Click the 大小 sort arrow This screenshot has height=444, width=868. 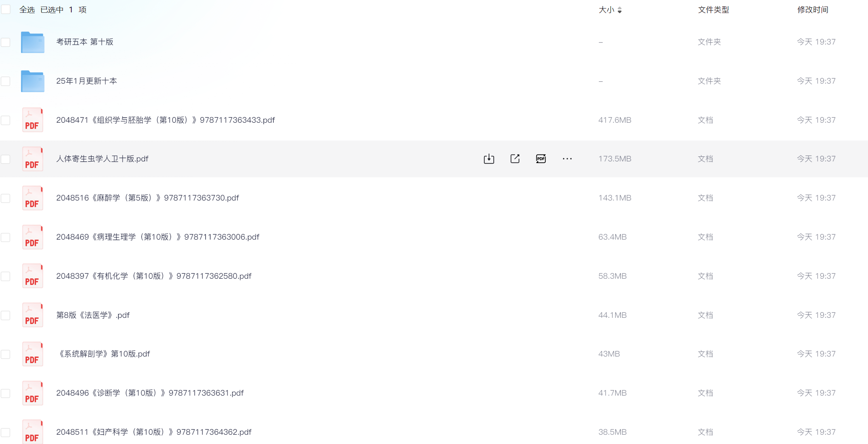(x=620, y=10)
